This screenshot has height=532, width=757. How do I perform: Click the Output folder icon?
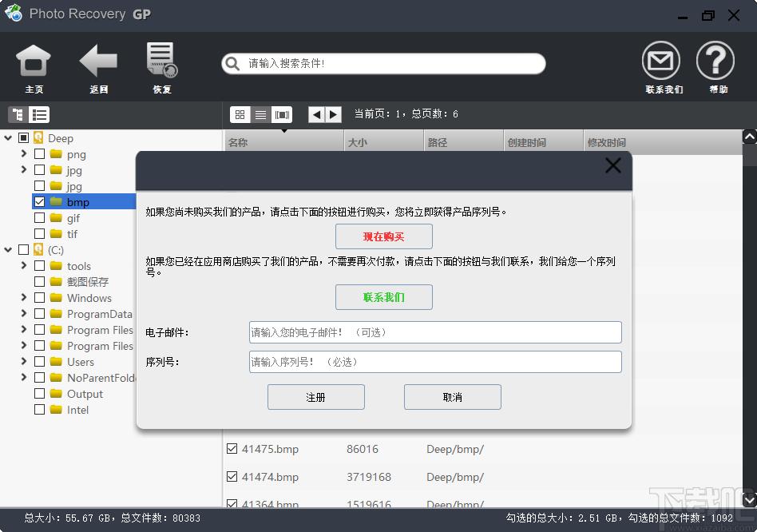[56, 394]
